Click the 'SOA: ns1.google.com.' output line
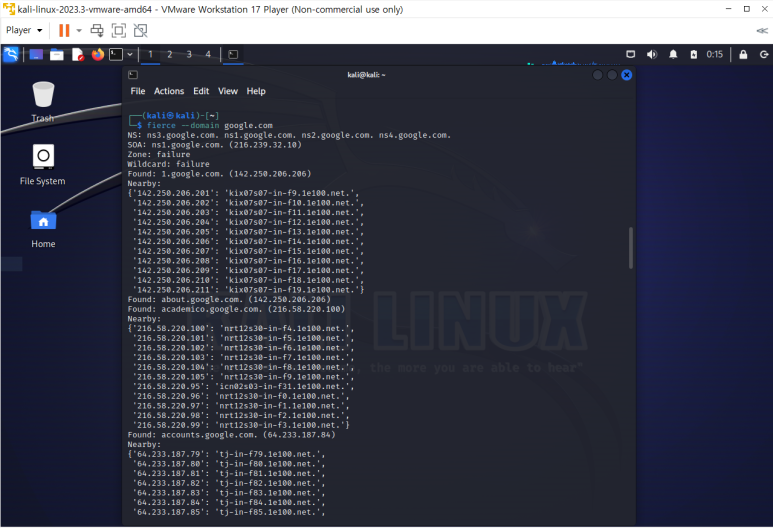The width and height of the screenshot is (773, 528). (214, 144)
